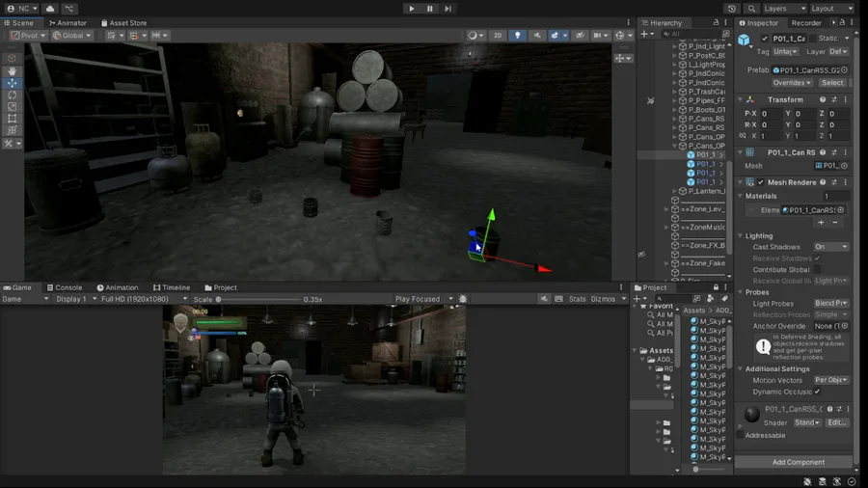Open the draw mode shading dropdown

[x=475, y=36]
